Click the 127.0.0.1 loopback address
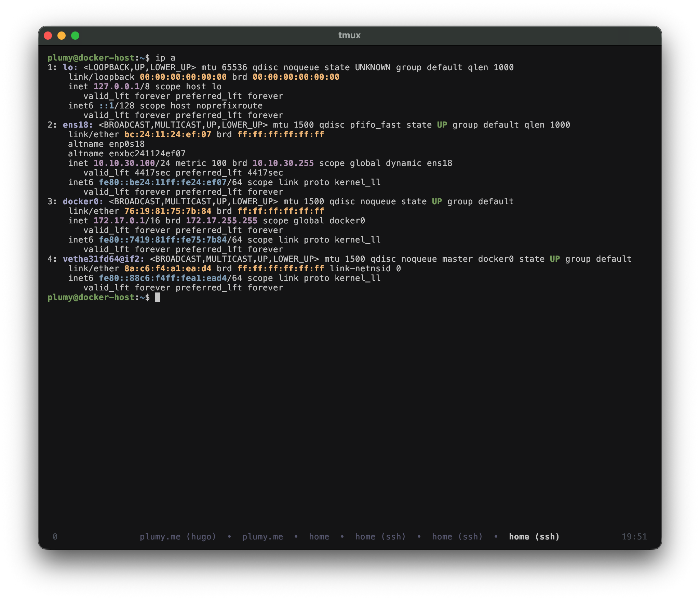700x600 pixels. [117, 87]
